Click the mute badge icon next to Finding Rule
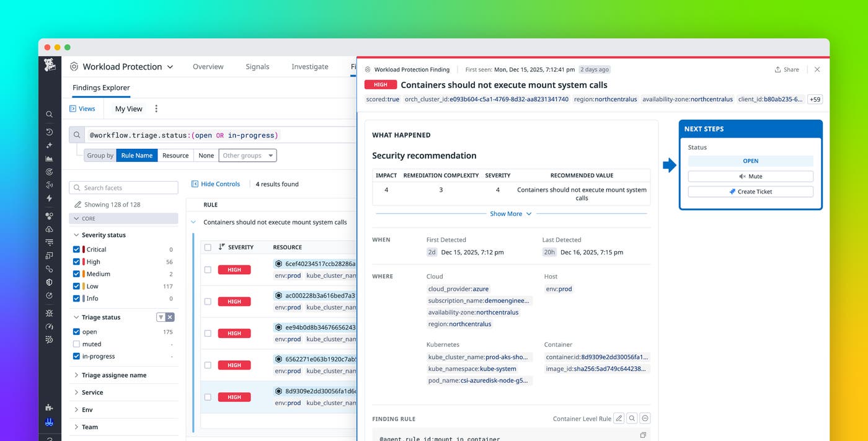Viewport: 868px width, 441px height. coord(644,418)
